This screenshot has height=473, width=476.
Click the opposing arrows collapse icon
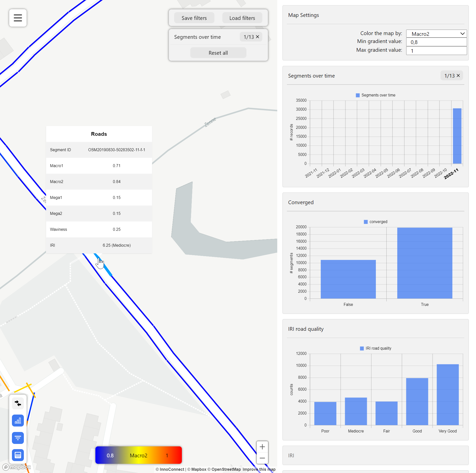(18, 403)
